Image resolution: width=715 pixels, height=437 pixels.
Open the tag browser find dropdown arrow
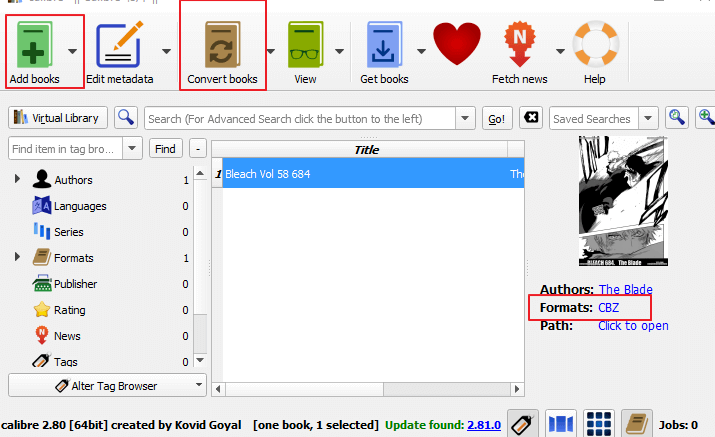pyautogui.click(x=132, y=148)
